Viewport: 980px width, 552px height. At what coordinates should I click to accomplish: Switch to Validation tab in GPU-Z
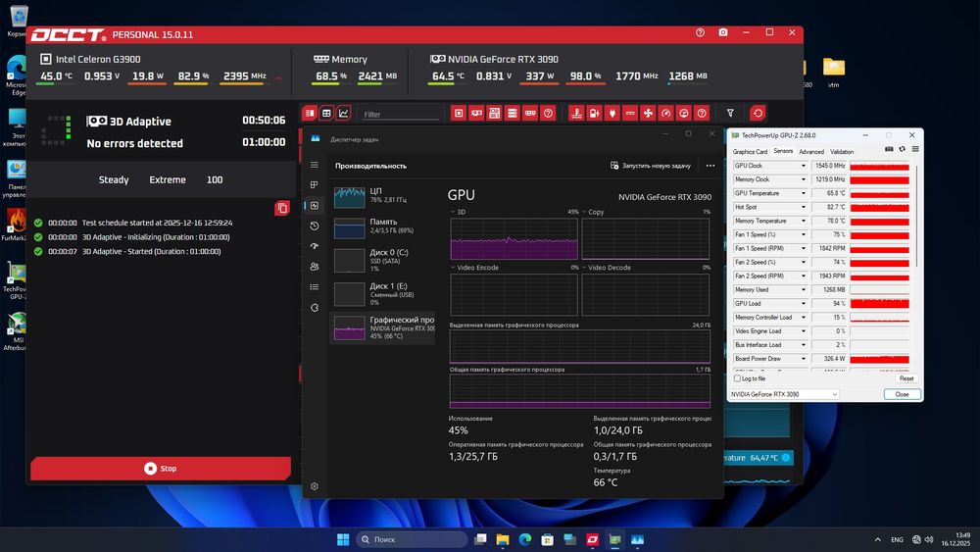(842, 152)
